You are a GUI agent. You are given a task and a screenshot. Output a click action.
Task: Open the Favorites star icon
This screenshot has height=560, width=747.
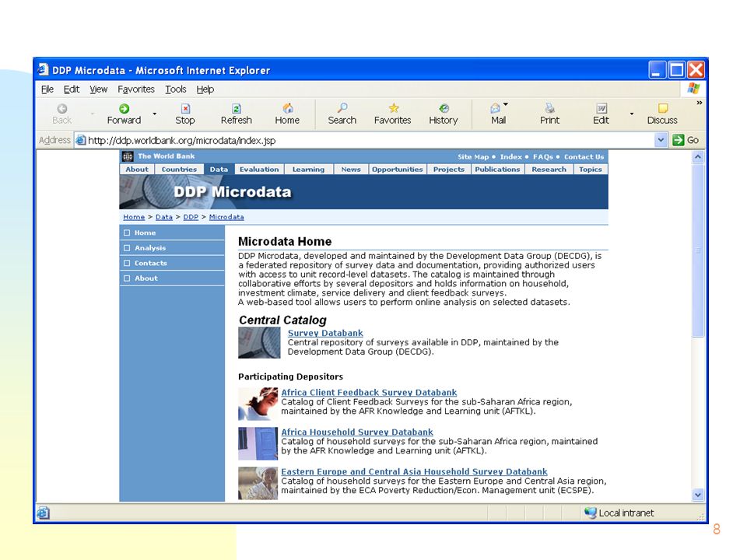[x=393, y=108]
